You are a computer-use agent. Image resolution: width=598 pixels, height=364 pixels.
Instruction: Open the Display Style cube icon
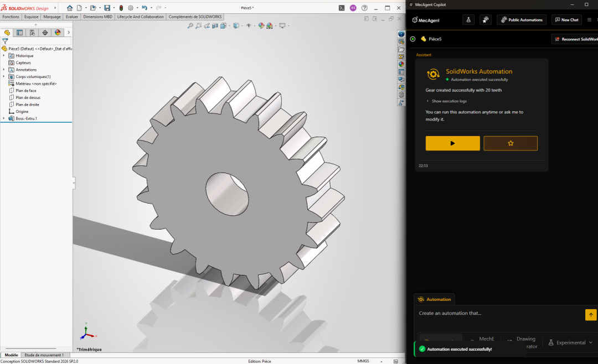[x=236, y=25]
